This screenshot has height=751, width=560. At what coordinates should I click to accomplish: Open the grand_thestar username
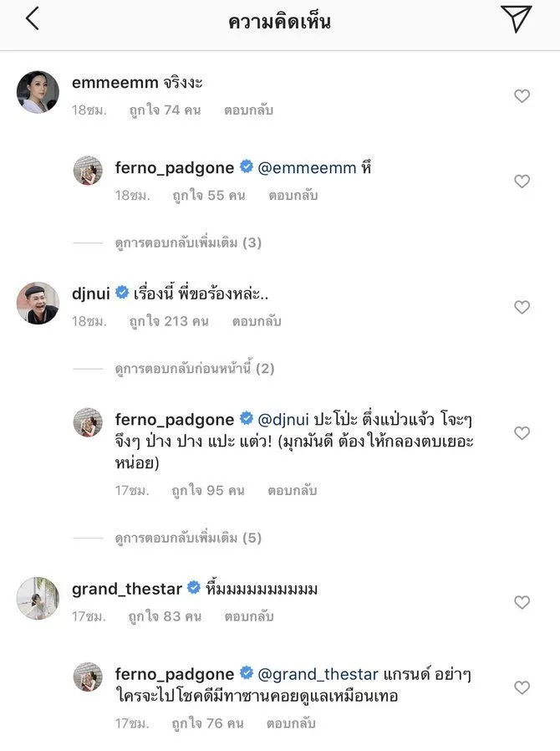tap(127, 589)
